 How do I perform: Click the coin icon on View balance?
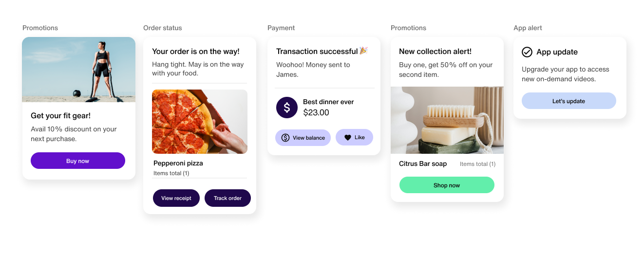pyautogui.click(x=285, y=138)
